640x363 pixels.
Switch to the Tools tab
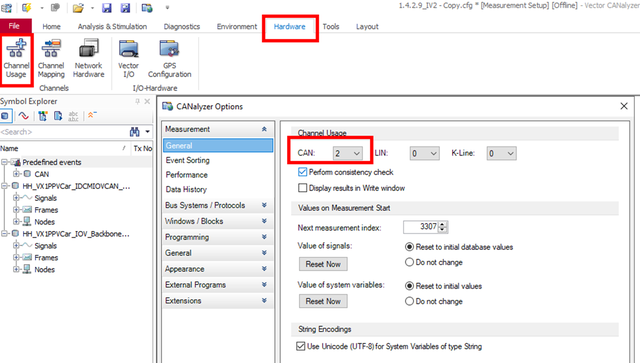click(331, 27)
